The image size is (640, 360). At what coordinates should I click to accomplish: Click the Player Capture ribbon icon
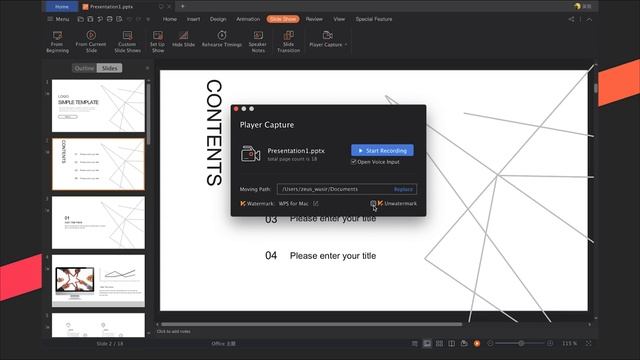tap(327, 35)
